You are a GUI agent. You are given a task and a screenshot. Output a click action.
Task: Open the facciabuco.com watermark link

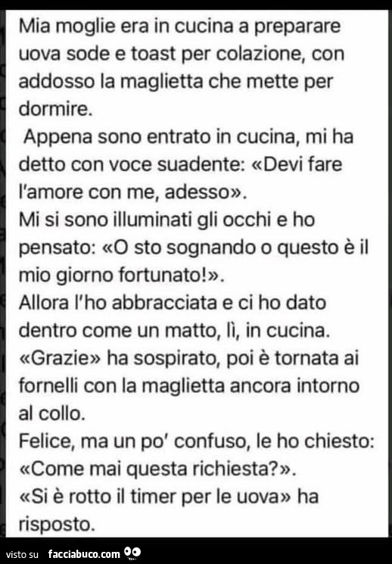(x=84, y=554)
